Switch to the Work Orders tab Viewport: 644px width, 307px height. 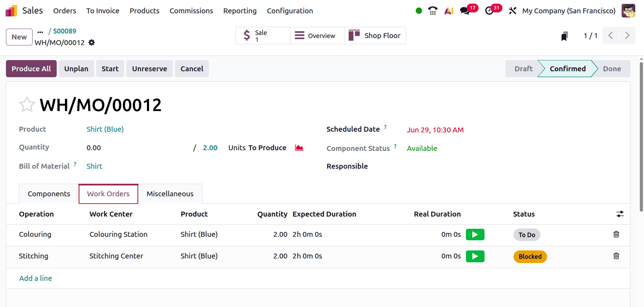(108, 194)
